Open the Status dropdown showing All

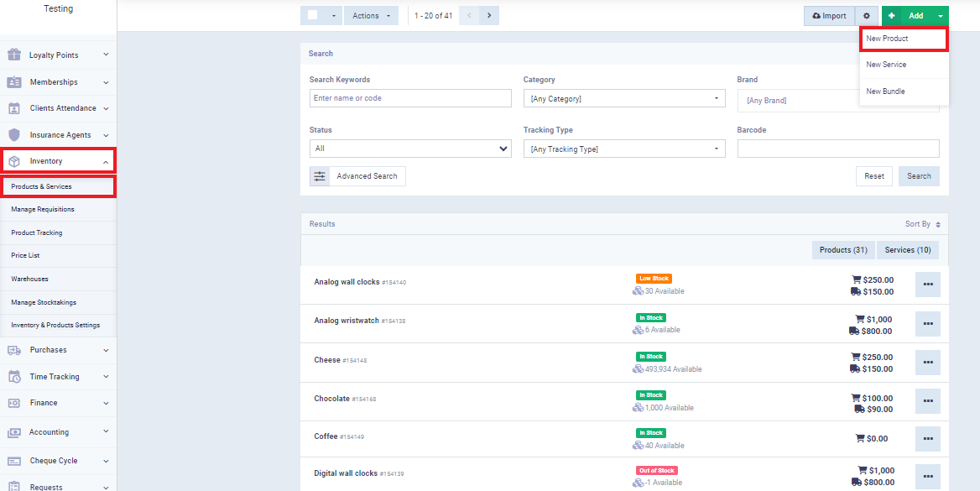(x=410, y=149)
